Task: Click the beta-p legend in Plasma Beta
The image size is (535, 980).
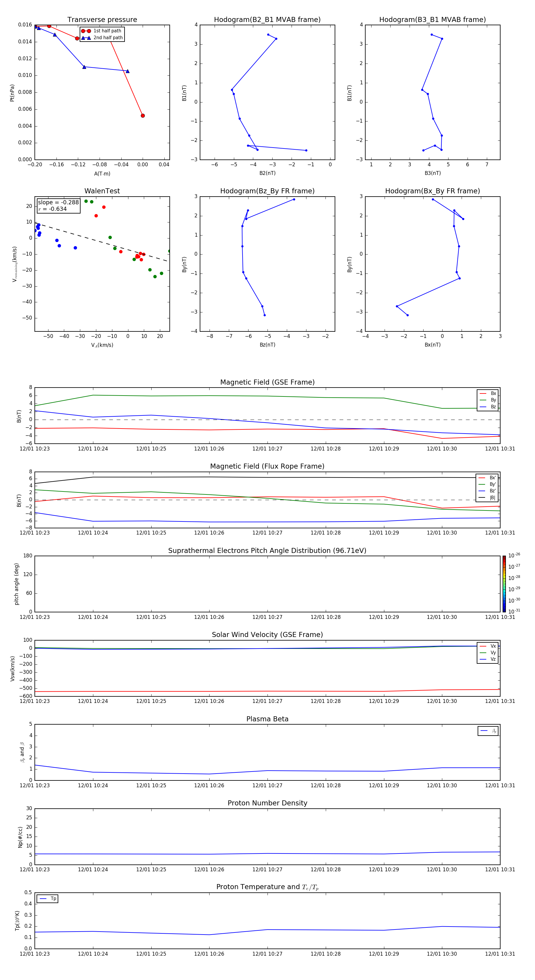Action: pyautogui.click(x=488, y=731)
